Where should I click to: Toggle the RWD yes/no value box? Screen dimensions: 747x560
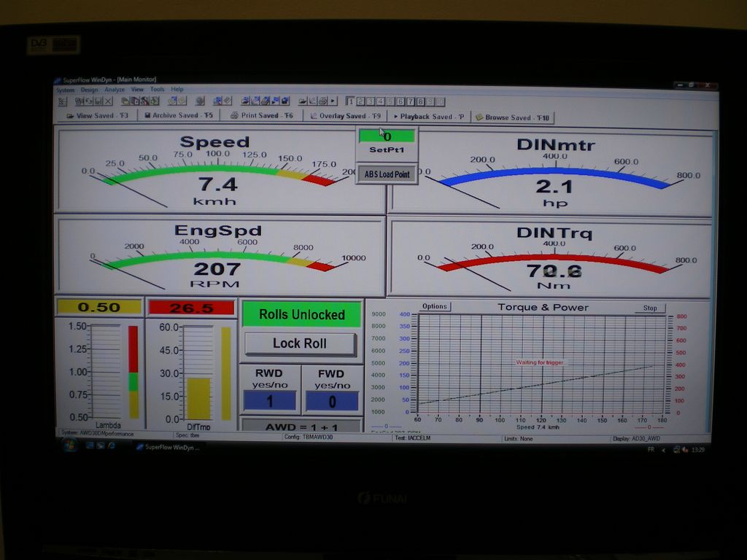click(x=269, y=401)
